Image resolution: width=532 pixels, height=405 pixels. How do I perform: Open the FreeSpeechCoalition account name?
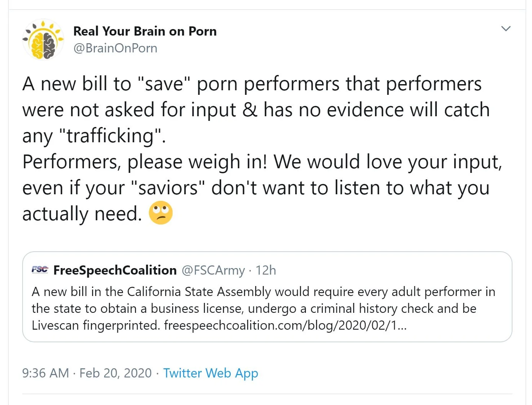115,270
